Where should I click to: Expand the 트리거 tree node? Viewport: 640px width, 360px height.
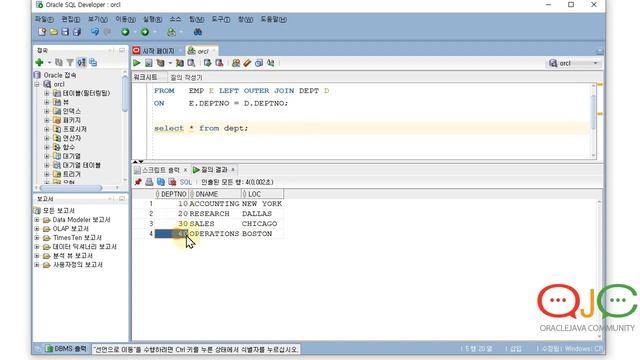click(47, 174)
